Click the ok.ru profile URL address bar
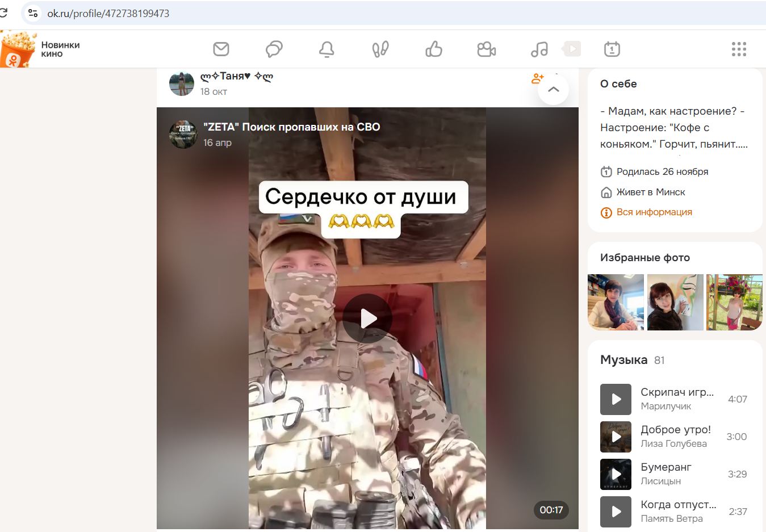 coord(108,13)
